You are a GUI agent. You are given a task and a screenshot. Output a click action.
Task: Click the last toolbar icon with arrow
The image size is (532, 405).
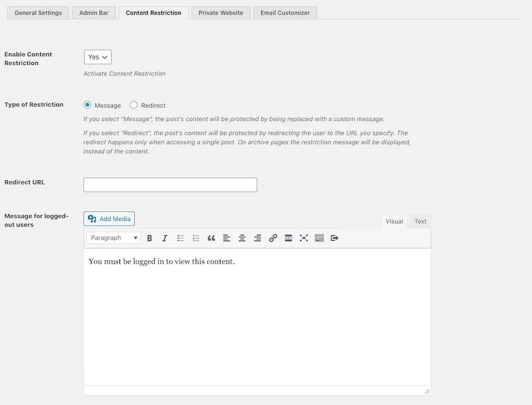(x=335, y=238)
